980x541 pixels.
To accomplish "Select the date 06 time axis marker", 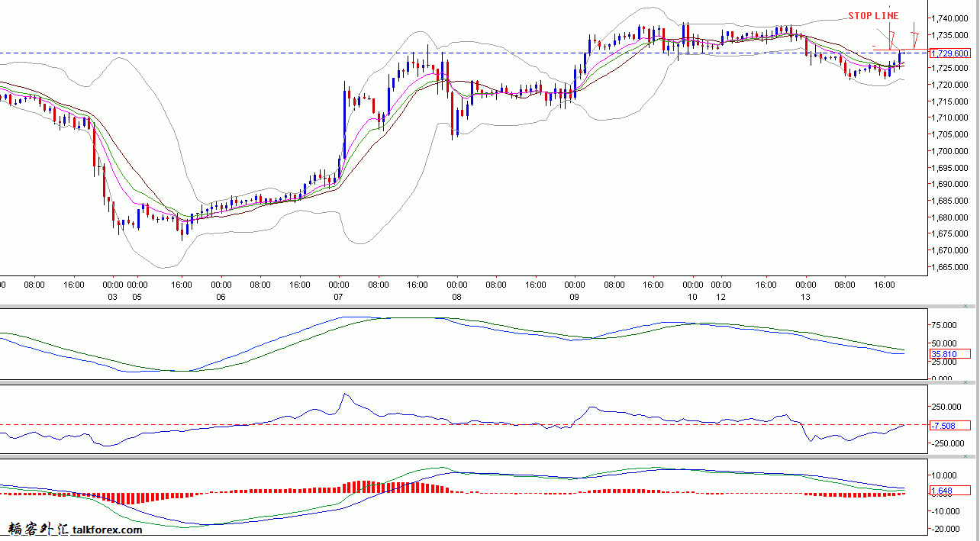I will (x=221, y=297).
